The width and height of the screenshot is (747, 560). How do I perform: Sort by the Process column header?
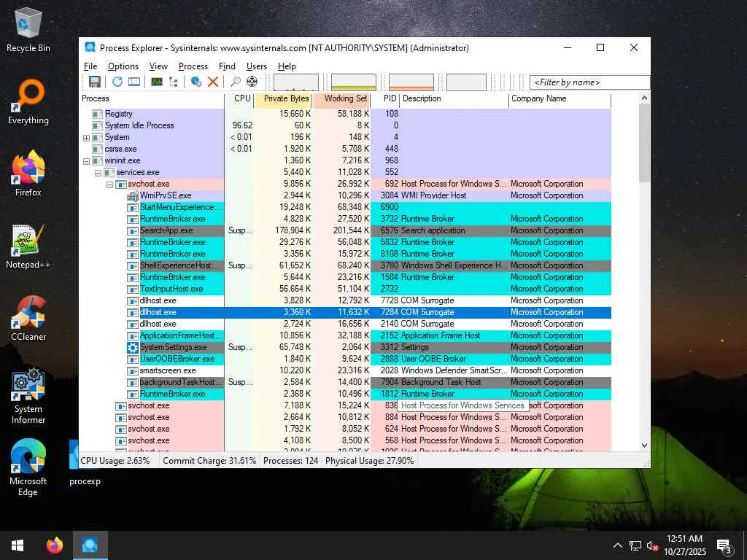152,98
